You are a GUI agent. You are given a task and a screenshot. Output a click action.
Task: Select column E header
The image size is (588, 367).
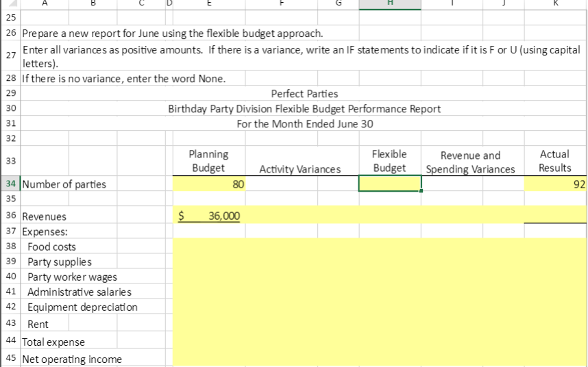pyautogui.click(x=209, y=4)
